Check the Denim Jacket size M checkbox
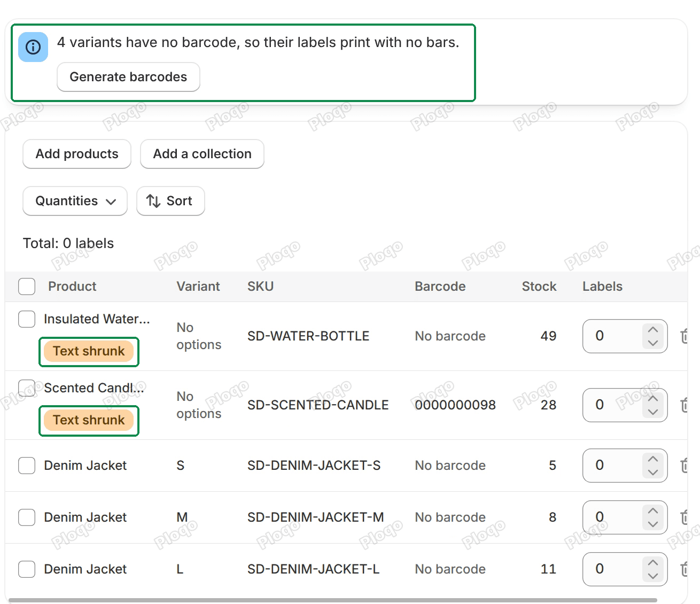The width and height of the screenshot is (700, 604). [27, 517]
